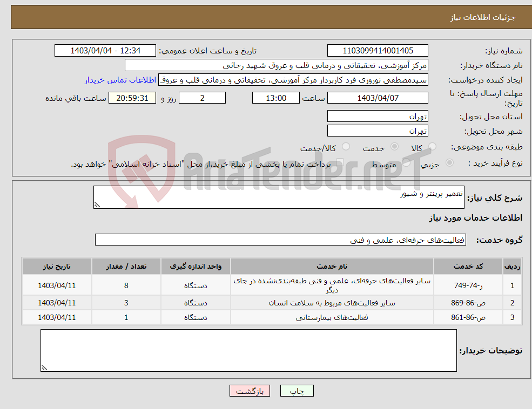Select the کالا radio button
Image resolution: width=532 pixels, height=409 pixels.
point(432,147)
